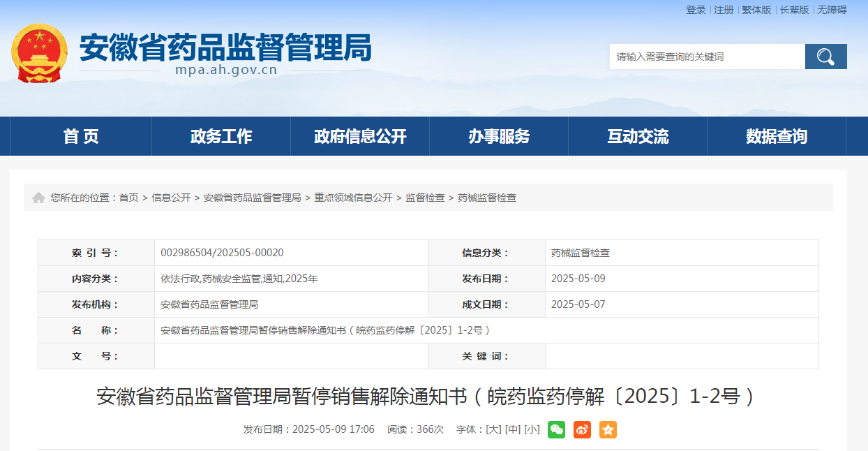The height and width of the screenshot is (451, 868).
Task: Open the 政务工作 navigation menu
Action: click(x=221, y=136)
